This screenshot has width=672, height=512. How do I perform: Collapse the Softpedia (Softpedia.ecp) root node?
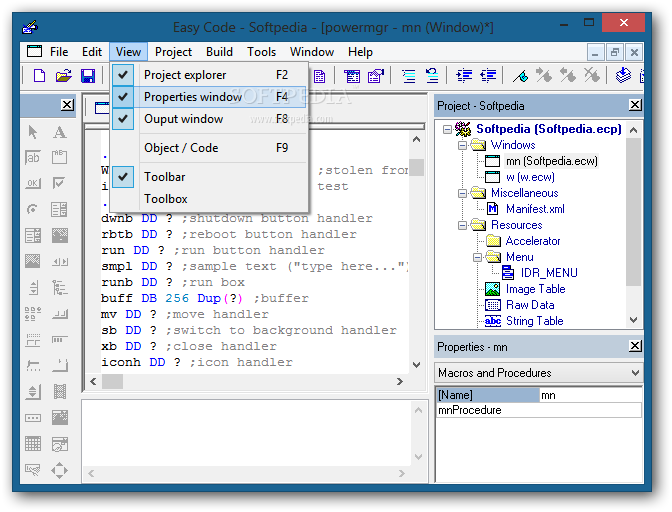coord(447,129)
